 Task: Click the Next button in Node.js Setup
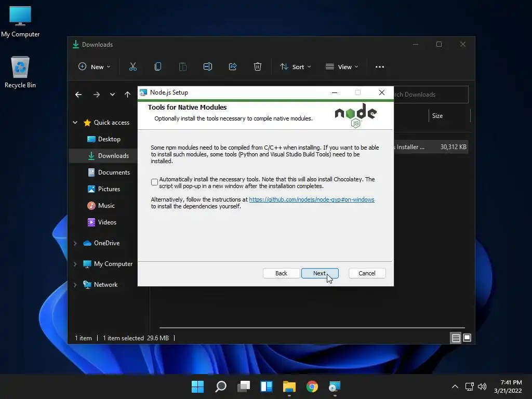[320, 273]
